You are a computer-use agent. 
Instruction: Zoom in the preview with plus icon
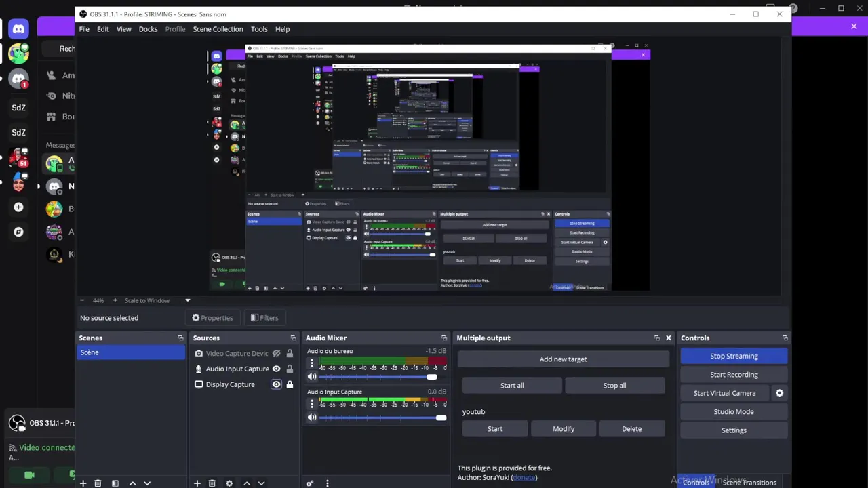pyautogui.click(x=115, y=300)
